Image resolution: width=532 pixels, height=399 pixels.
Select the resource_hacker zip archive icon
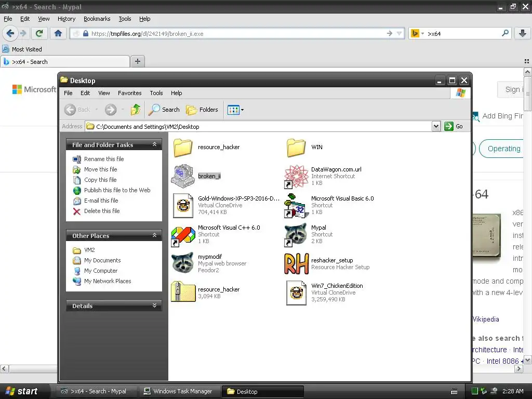183,292
